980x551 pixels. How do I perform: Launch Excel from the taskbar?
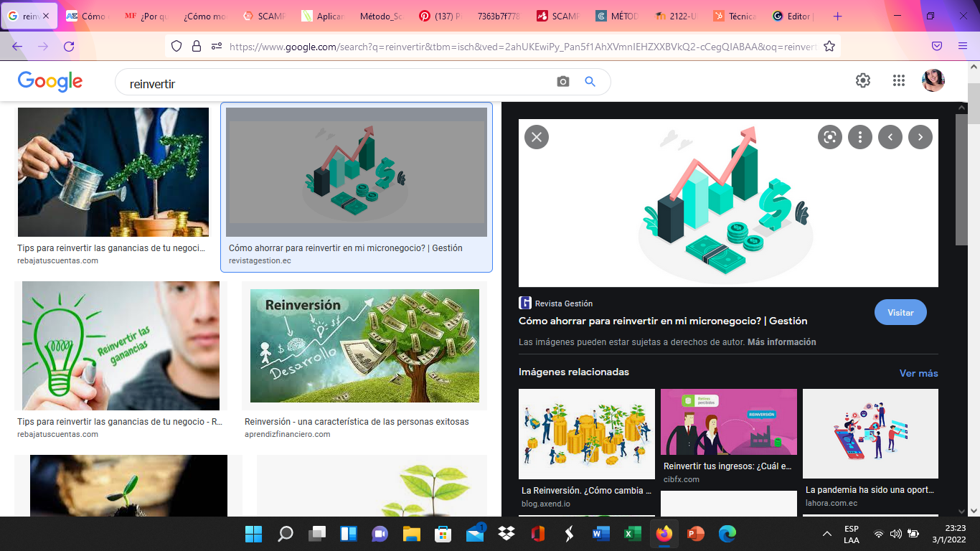pos(632,534)
